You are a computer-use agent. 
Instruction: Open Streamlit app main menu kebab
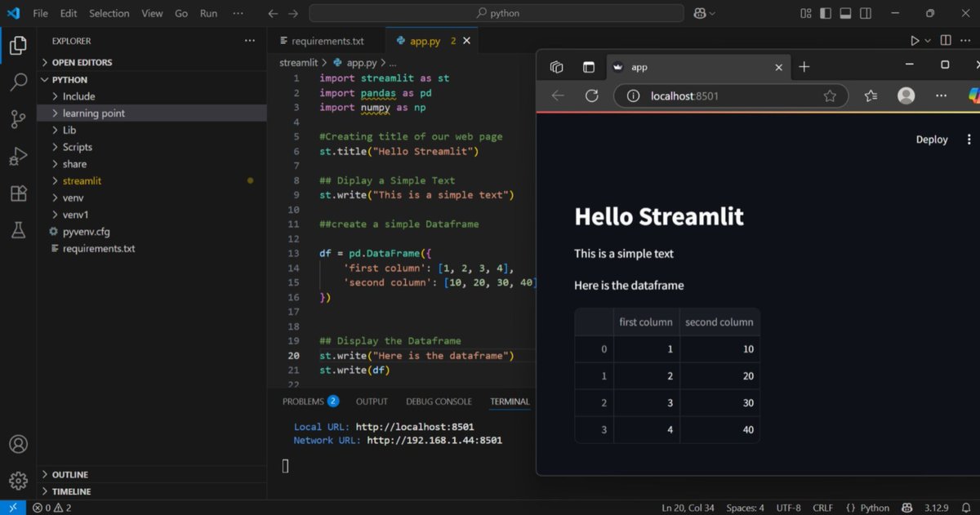[x=969, y=140]
